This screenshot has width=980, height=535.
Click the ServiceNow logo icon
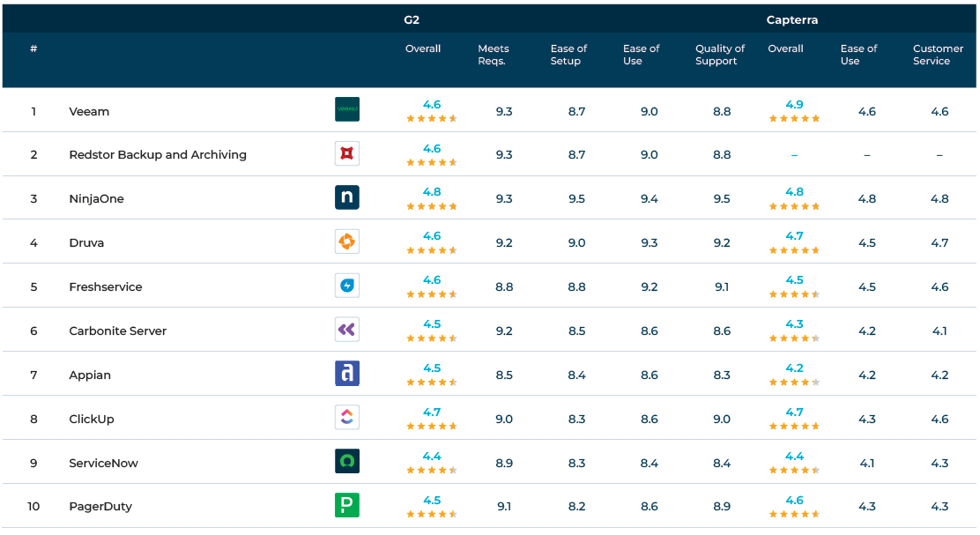(347, 461)
